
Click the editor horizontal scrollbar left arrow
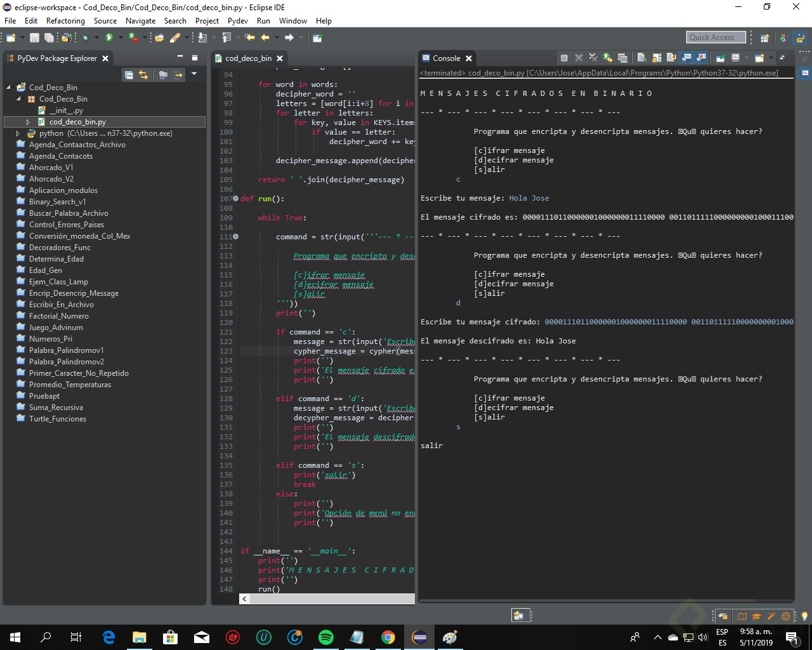pyautogui.click(x=245, y=599)
